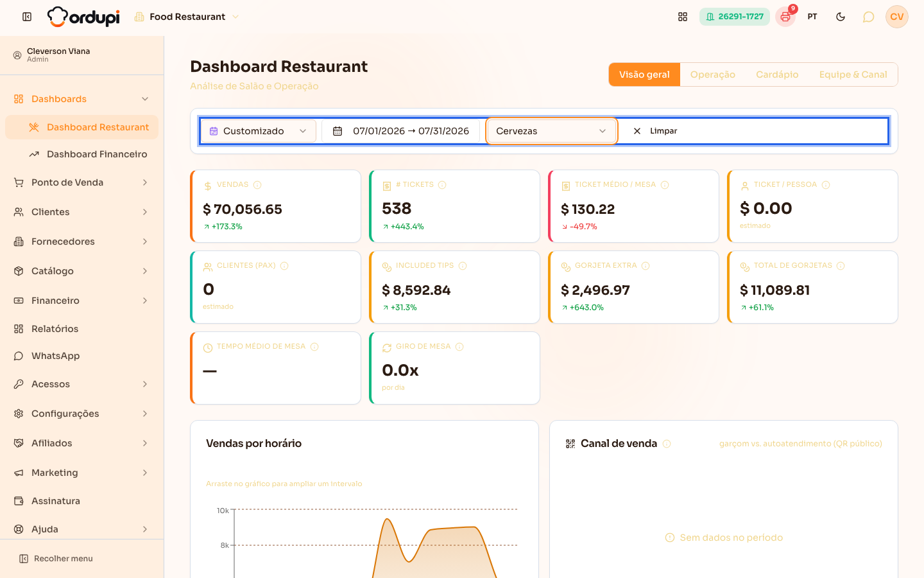Click info icon beside Clientes (PAX)
The height and width of the screenshot is (578, 924).
click(x=284, y=266)
